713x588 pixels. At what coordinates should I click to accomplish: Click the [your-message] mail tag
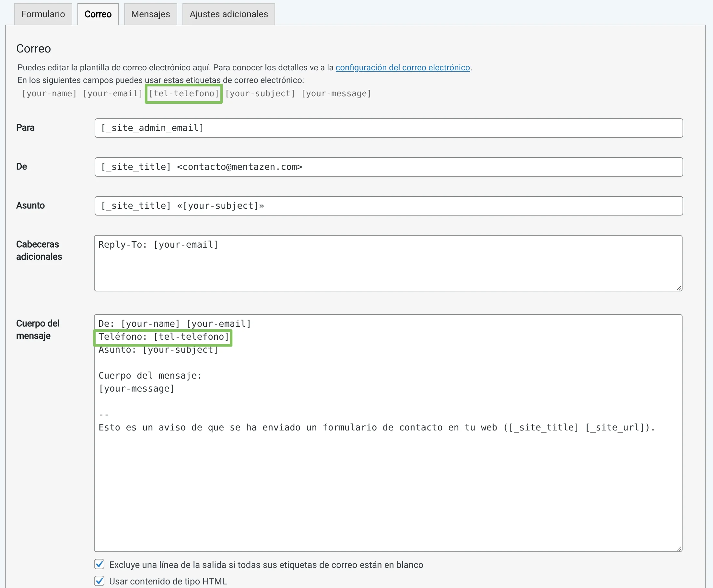[336, 93]
